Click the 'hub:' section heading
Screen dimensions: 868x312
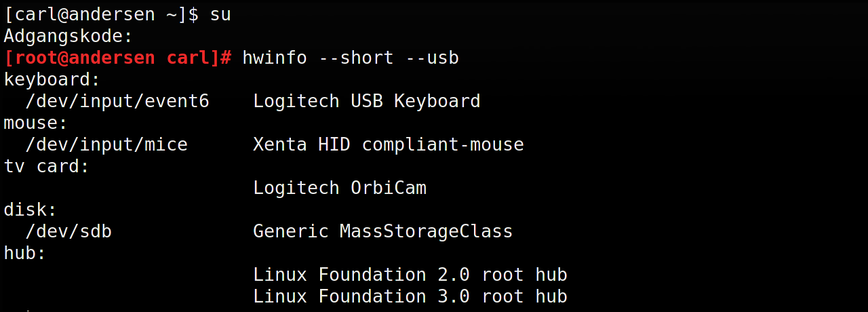(x=25, y=253)
